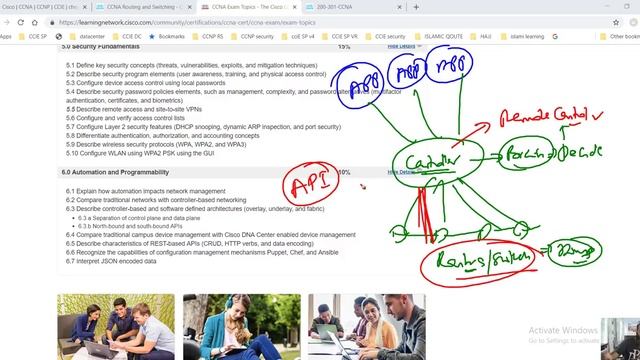Select the CCNA Exam Topics tab
This screenshot has width=640, height=360.
[249, 7]
